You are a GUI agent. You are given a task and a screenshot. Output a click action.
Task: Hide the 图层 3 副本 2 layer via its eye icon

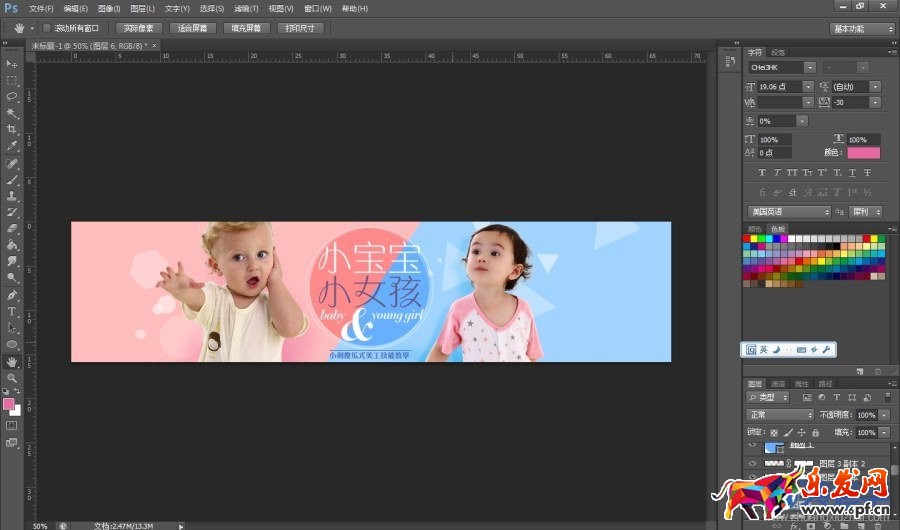pyautogui.click(x=752, y=463)
